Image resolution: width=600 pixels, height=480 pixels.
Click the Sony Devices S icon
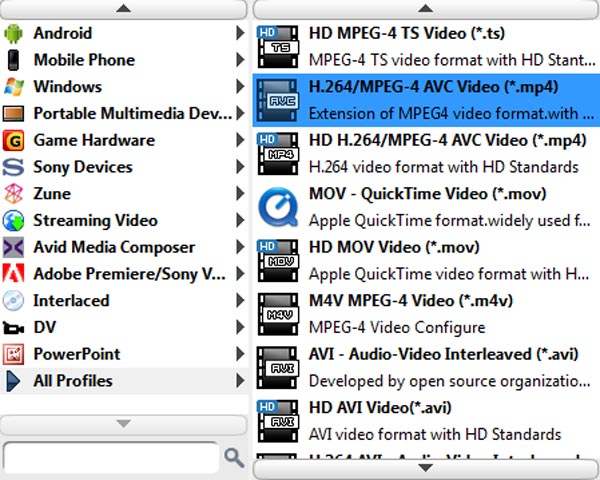click(13, 167)
